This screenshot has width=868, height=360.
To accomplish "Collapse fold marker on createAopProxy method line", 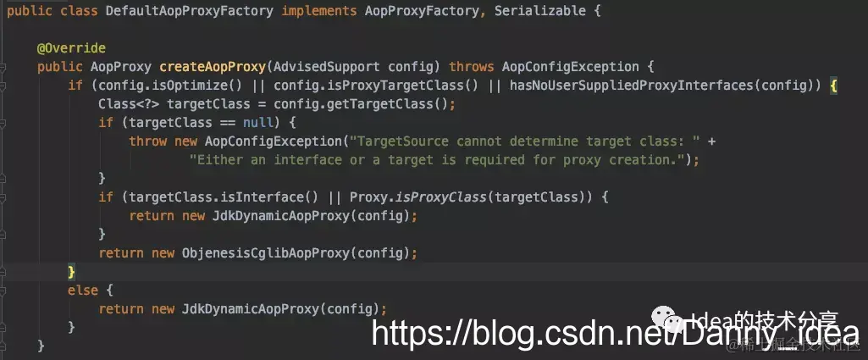I will (3, 67).
